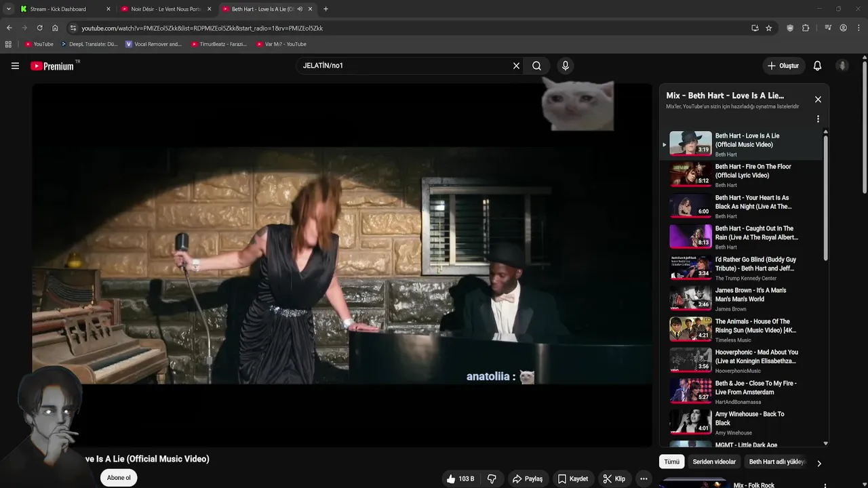Image resolution: width=868 pixels, height=488 pixels.
Task: Open the YouTube account avatar menu
Action: pyautogui.click(x=842, y=66)
